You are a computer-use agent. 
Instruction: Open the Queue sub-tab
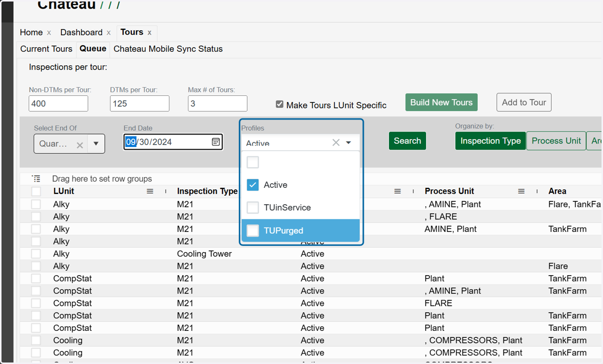tap(93, 49)
